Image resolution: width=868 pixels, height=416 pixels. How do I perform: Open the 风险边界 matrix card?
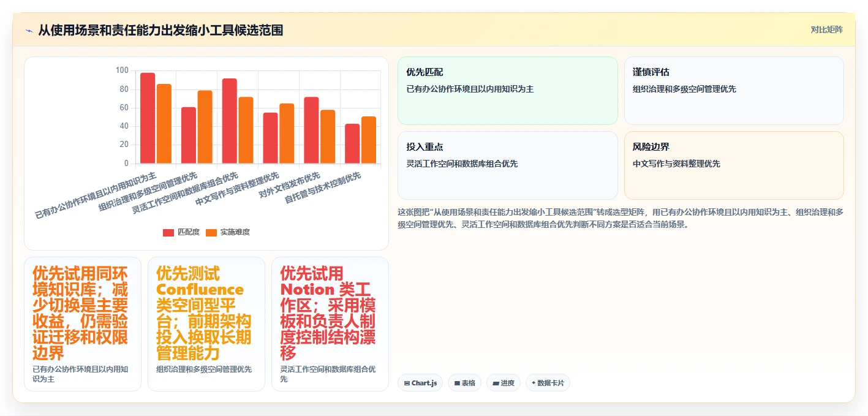tap(734, 165)
